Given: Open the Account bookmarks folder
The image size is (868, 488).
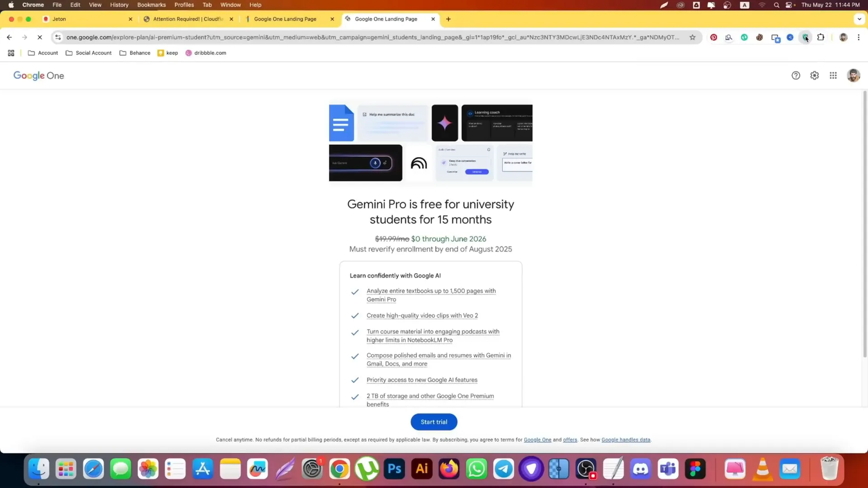Looking at the screenshot, I should tap(43, 53).
